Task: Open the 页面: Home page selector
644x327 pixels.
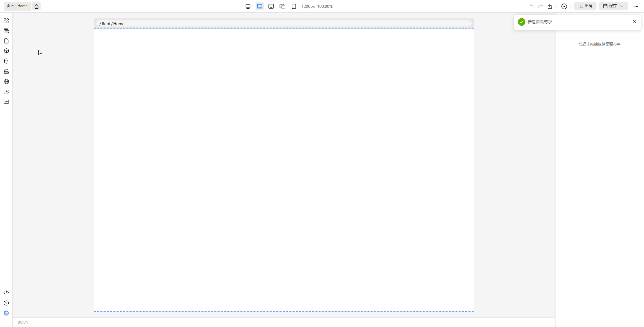Action: click(17, 6)
